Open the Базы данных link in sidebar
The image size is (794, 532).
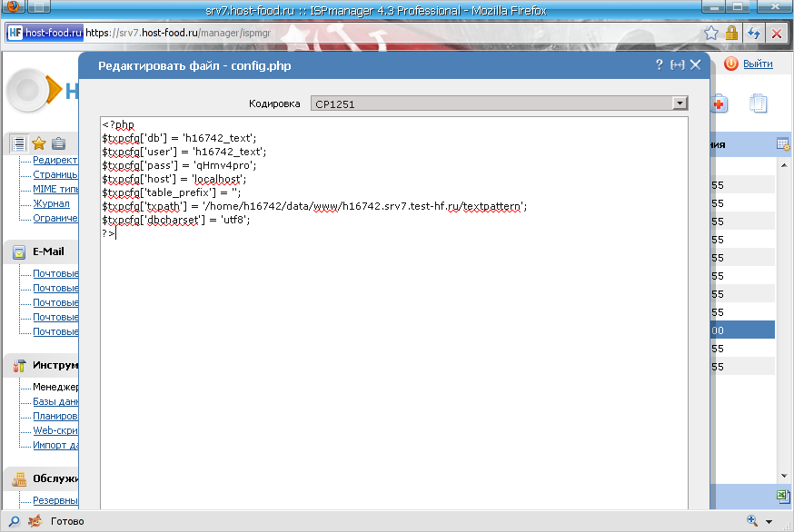(x=55, y=401)
